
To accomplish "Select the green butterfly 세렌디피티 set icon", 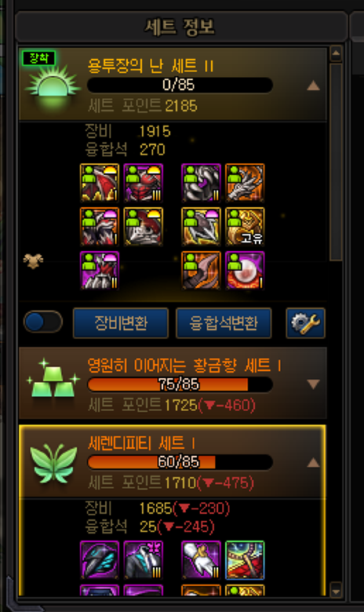I will (x=53, y=463).
